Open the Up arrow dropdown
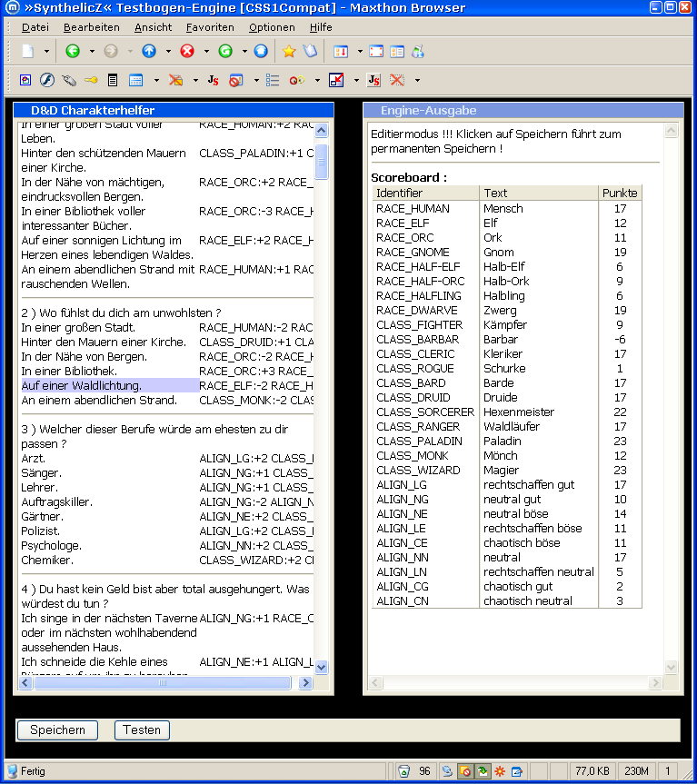697x784 pixels. point(168,51)
